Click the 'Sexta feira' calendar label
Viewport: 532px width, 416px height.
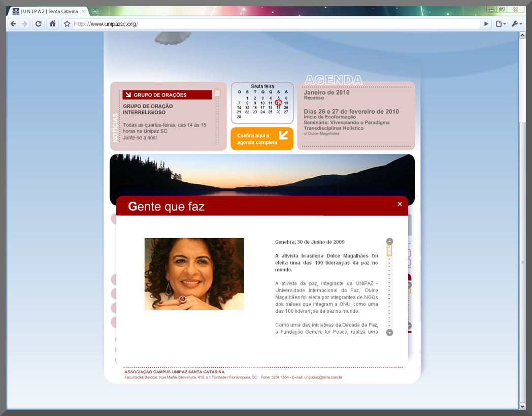(262, 86)
